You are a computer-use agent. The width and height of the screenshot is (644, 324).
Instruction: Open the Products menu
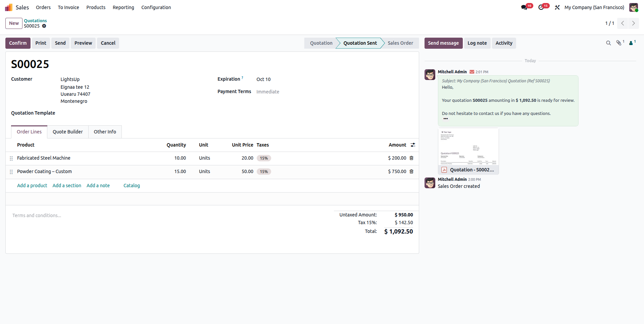pos(96,7)
